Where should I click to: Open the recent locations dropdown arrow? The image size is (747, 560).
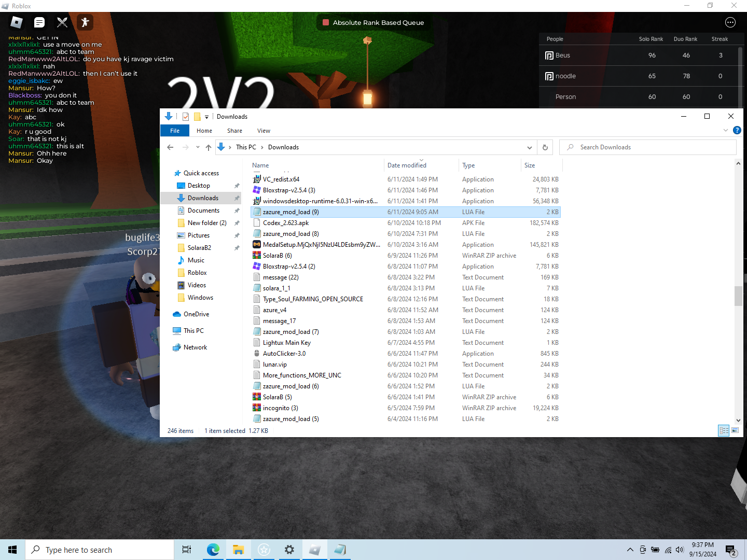[198, 147]
